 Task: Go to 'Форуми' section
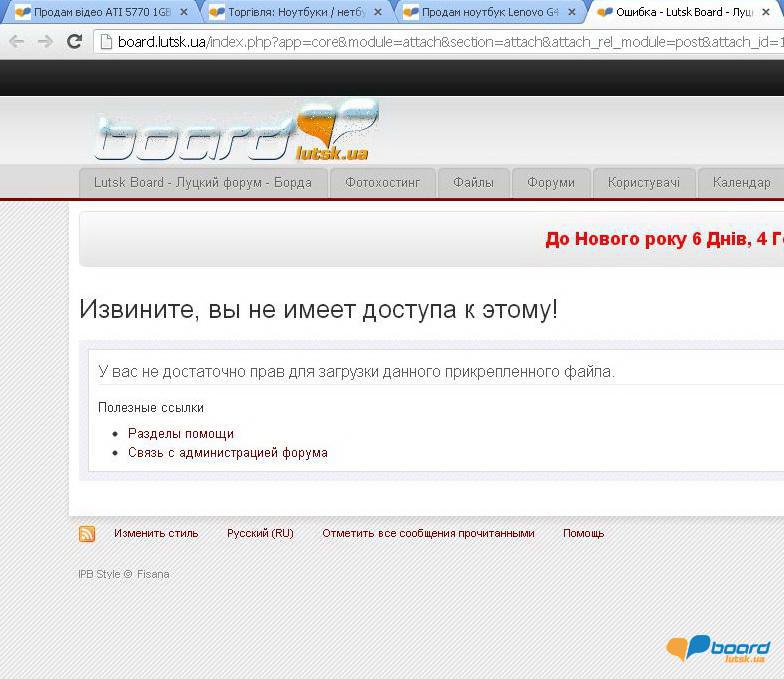(550, 182)
